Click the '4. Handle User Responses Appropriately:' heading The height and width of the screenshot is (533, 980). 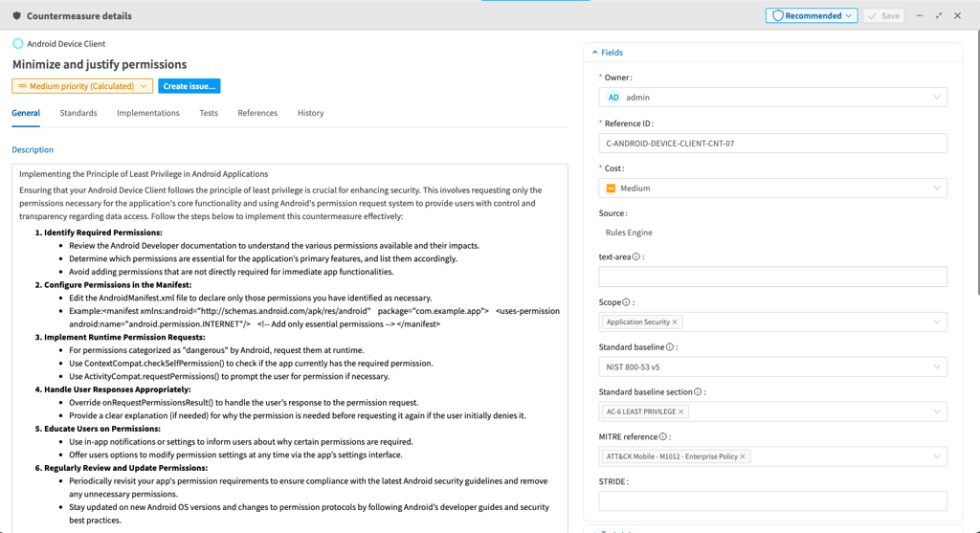click(113, 389)
